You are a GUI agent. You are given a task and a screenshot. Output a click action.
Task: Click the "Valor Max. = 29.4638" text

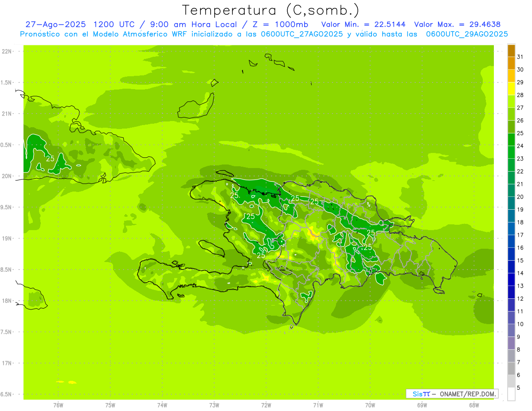click(457, 24)
